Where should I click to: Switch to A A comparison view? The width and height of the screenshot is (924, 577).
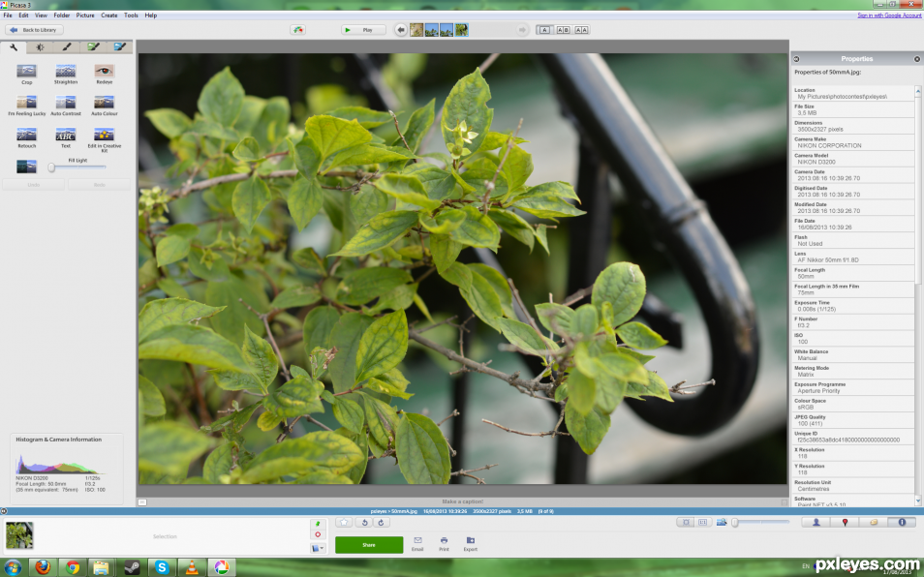click(582, 29)
